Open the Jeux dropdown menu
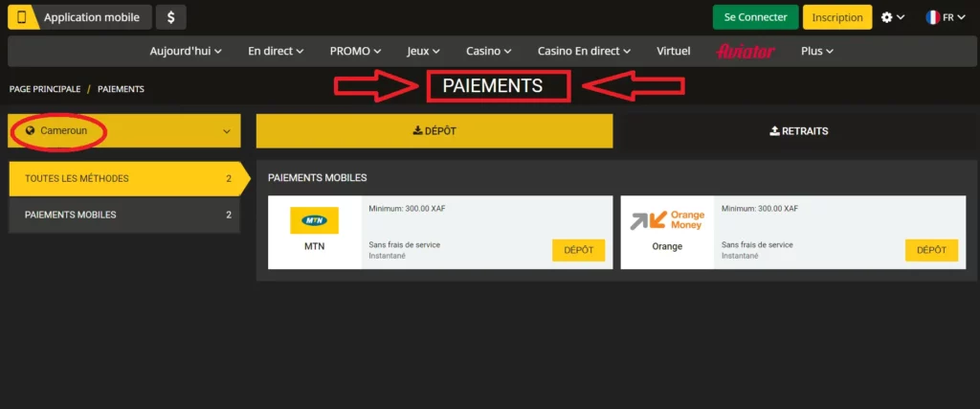 tap(423, 52)
